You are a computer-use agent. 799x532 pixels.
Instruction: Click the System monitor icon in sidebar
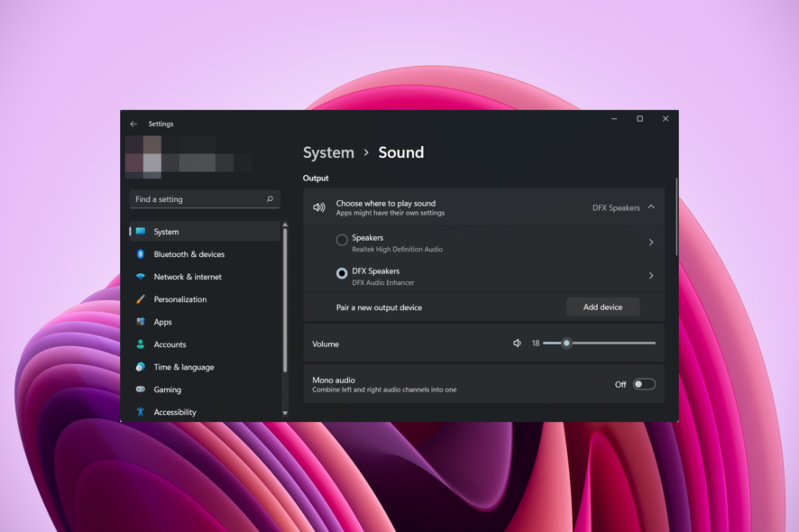[x=141, y=232]
